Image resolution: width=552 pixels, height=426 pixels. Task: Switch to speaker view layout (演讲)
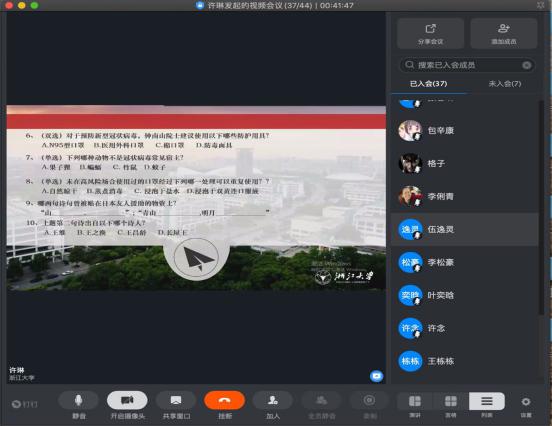pos(415,401)
